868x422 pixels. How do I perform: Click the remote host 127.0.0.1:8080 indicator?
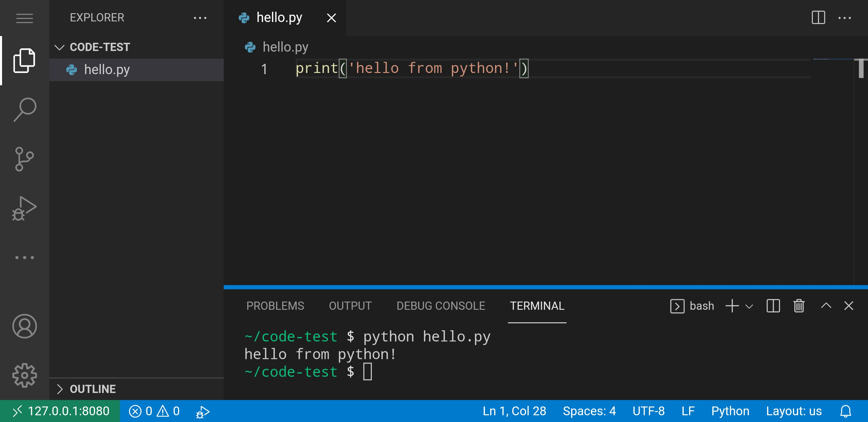tap(60, 411)
